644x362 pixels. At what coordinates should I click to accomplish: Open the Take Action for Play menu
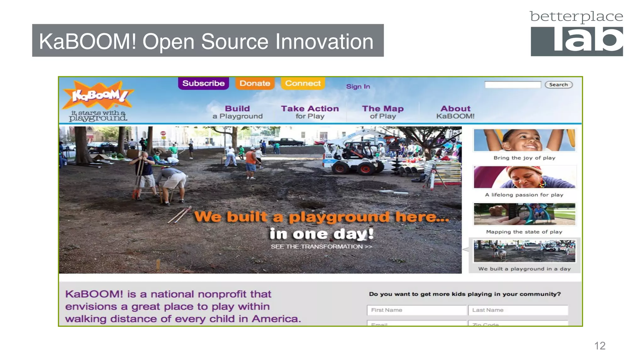click(310, 112)
